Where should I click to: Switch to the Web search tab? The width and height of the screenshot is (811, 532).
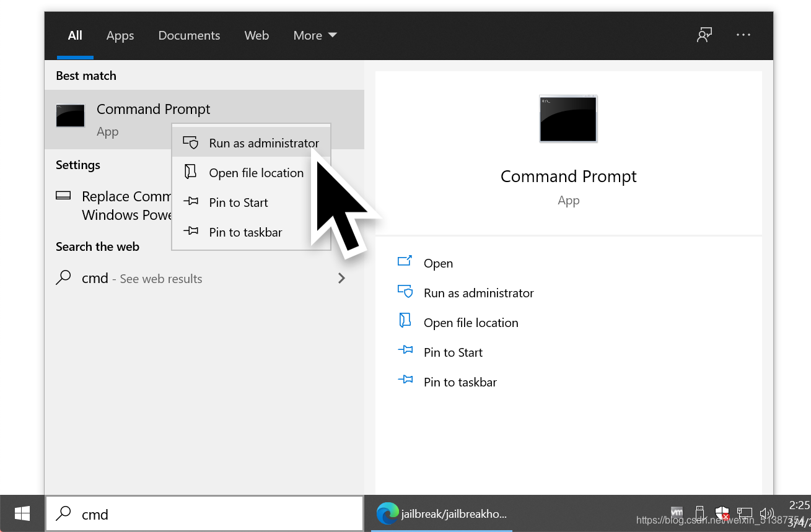(256, 35)
